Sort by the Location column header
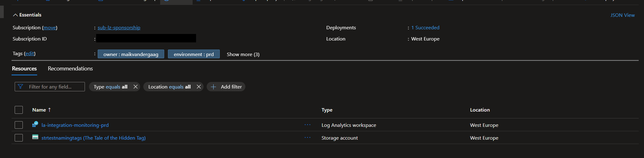 tap(480, 110)
